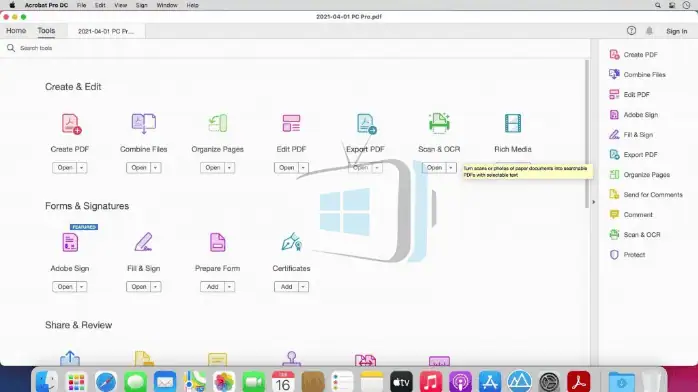Select the Organize Pages tool icon
Image resolution: width=698 pixels, height=392 pixels.
point(218,123)
